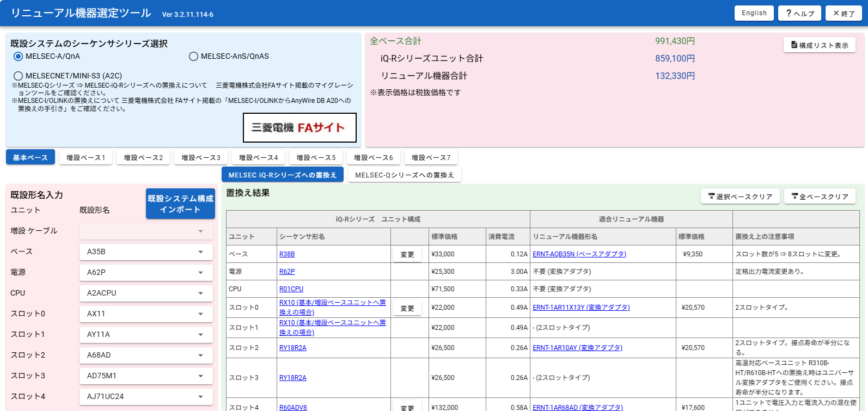Switch to MELSEC-Qシリーズへの置換え tab
Viewport: 868px width, 411px height.
tap(404, 175)
